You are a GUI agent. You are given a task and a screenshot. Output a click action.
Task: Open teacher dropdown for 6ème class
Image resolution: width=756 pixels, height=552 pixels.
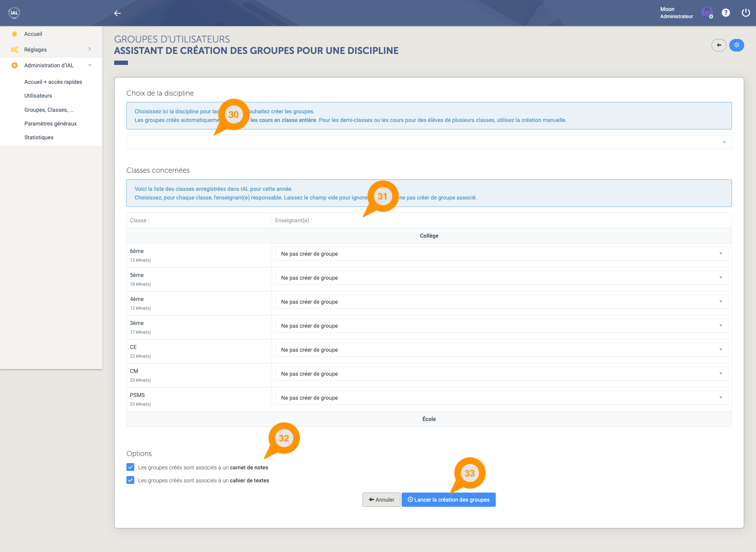(x=502, y=254)
